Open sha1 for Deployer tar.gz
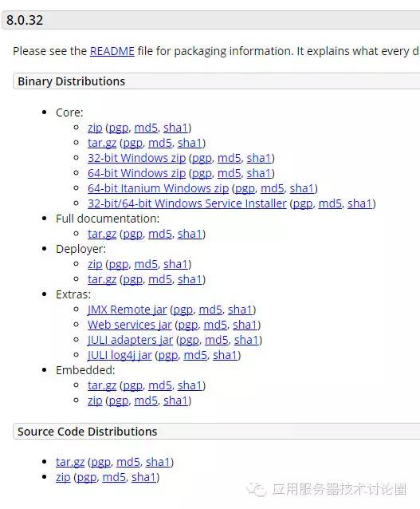The height and width of the screenshot is (509, 420). pyautogui.click(x=190, y=279)
